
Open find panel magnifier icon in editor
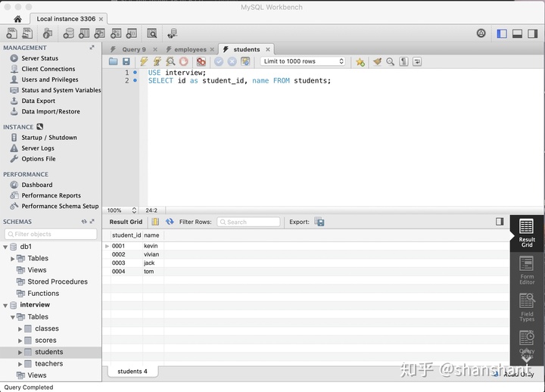[x=391, y=62]
